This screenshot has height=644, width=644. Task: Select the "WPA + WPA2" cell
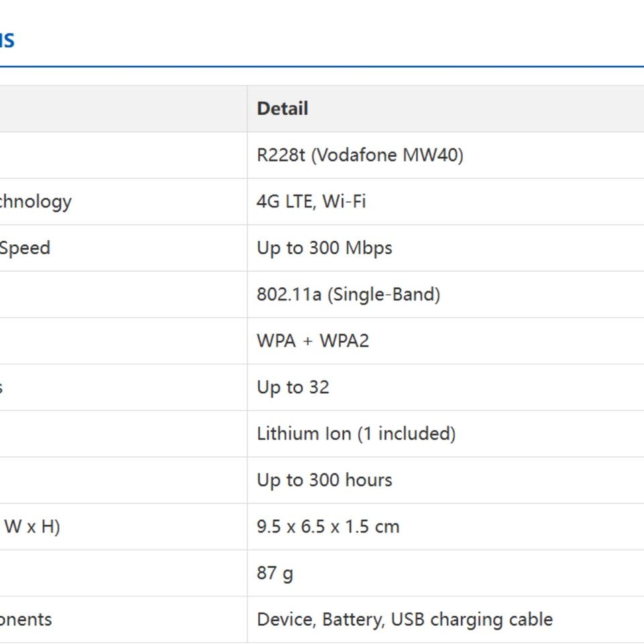click(313, 341)
